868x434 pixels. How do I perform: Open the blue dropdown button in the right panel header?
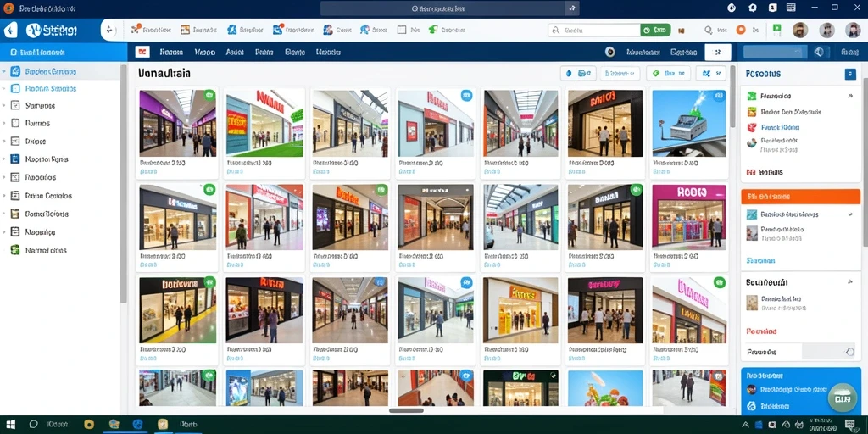[850, 75]
